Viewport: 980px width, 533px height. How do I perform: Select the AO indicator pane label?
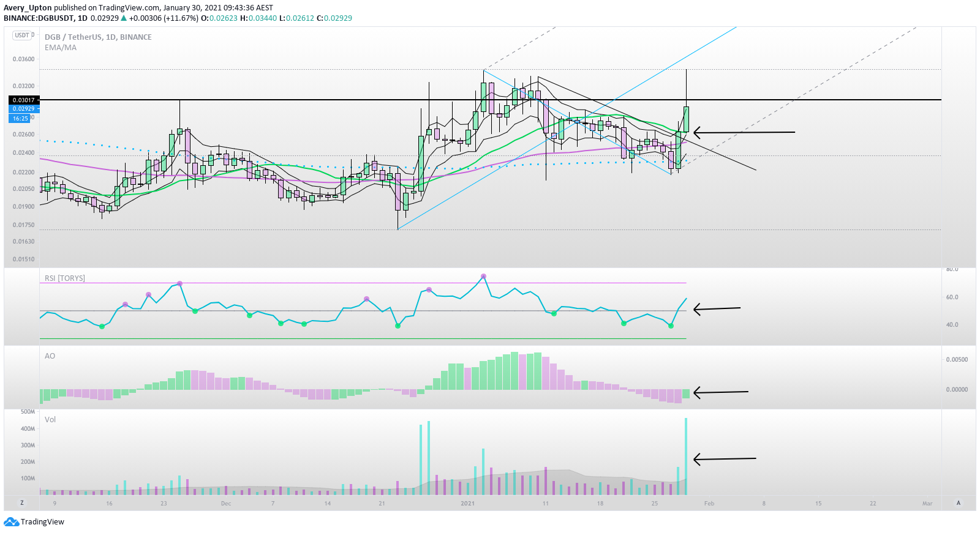click(50, 356)
